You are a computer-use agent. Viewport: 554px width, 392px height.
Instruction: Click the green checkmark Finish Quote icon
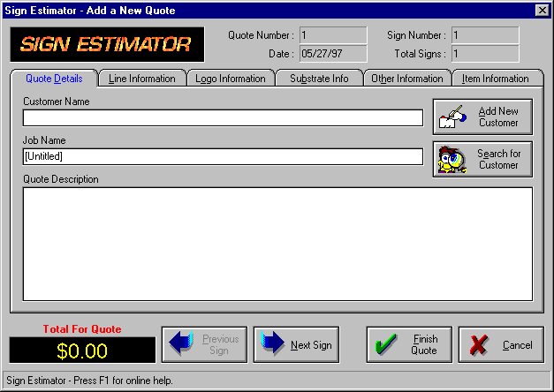(x=386, y=344)
